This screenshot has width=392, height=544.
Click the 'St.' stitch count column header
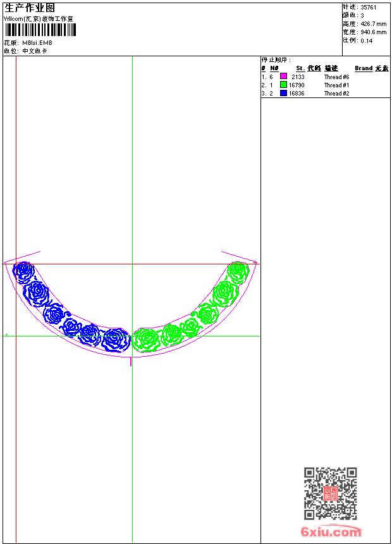(x=300, y=68)
